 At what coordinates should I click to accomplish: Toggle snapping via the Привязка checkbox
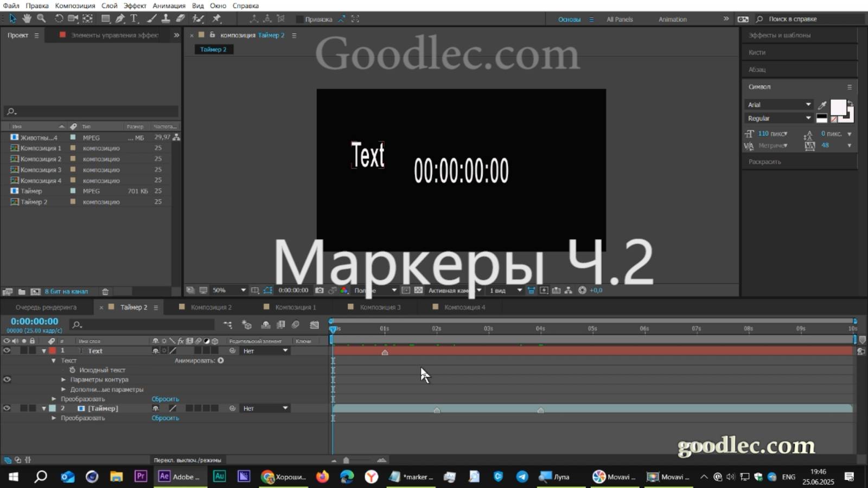[300, 19]
